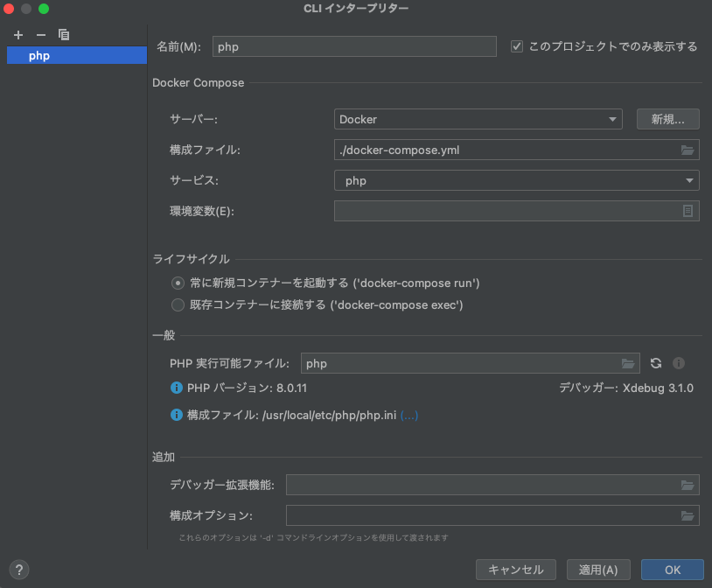Browse for PHP executable folder icon
This screenshot has width=712, height=588.
[628, 363]
